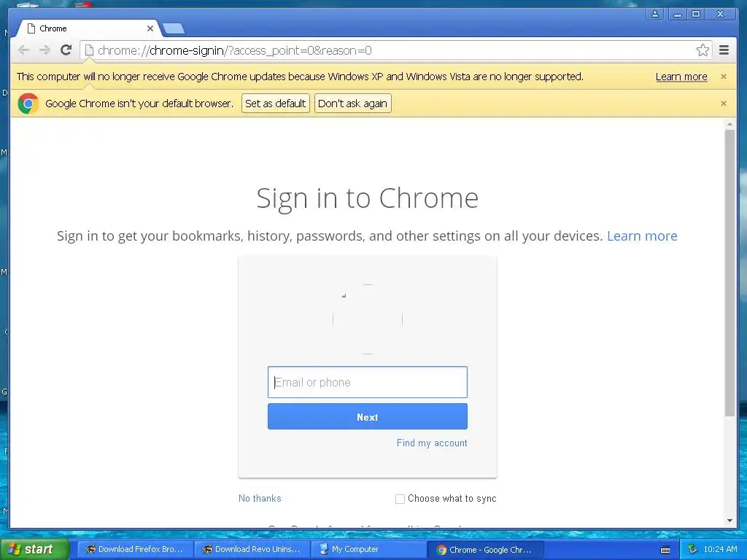
Task: Click No thanks link
Action: (260, 498)
